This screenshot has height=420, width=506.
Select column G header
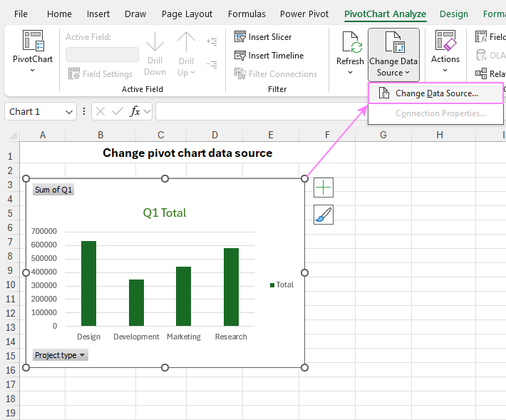383,135
